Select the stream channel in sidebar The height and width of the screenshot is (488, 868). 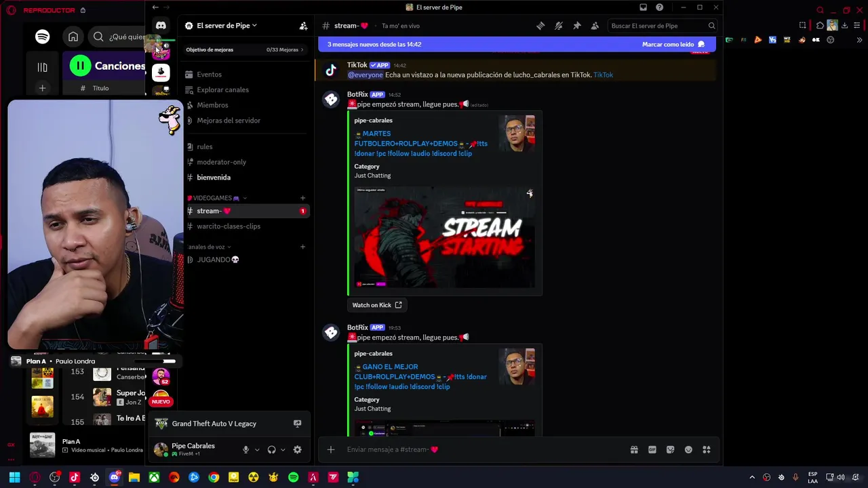tap(247, 211)
